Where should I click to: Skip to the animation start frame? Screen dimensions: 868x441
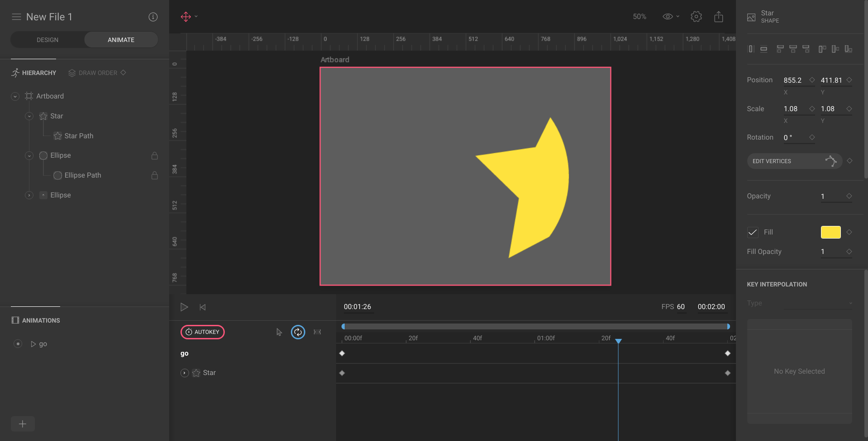coord(202,307)
